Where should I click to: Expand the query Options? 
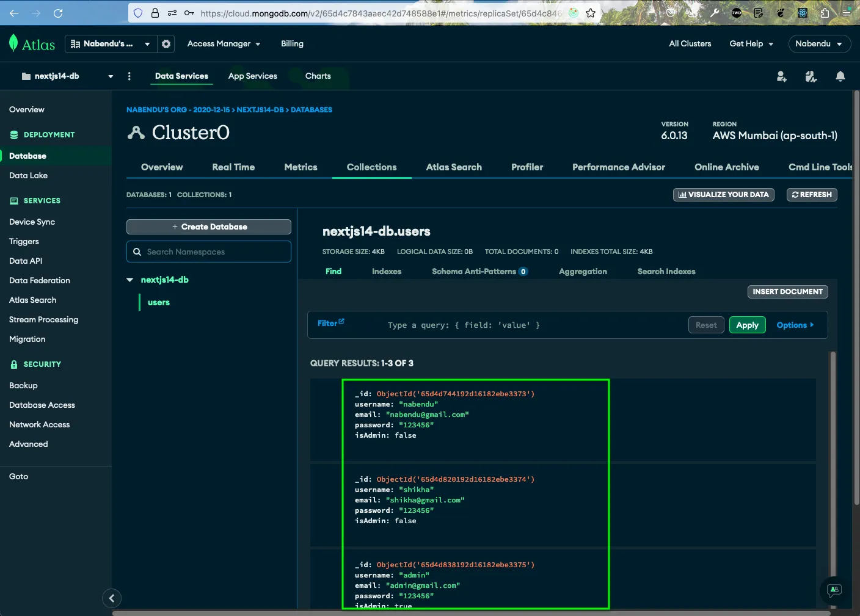[x=795, y=325]
